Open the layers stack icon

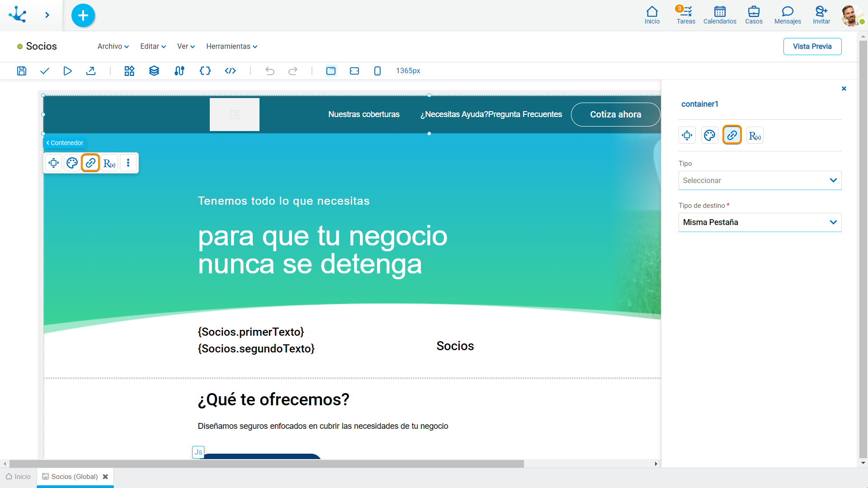coord(154,71)
